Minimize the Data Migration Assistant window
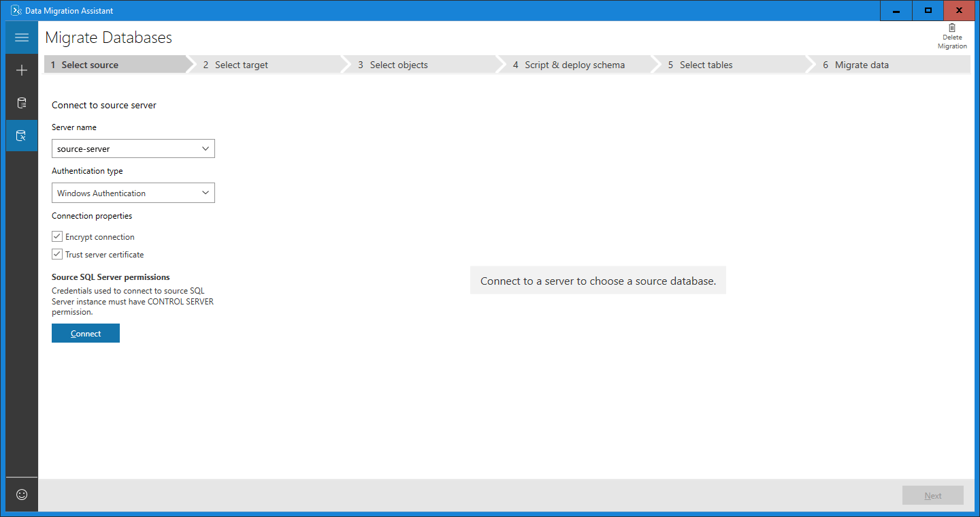The width and height of the screenshot is (980, 517). 896,10
